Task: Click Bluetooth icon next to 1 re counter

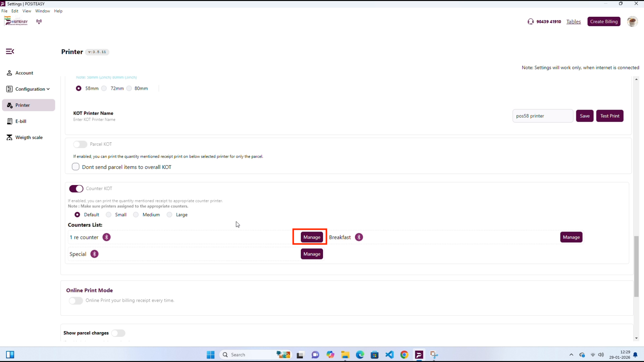Action: (x=106, y=237)
